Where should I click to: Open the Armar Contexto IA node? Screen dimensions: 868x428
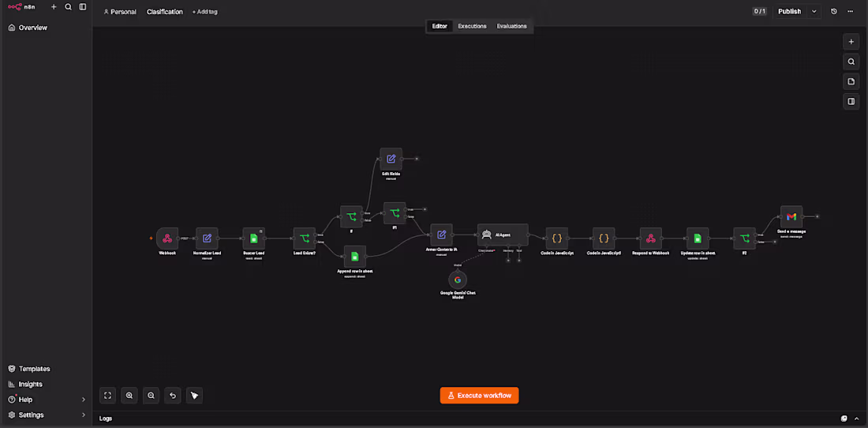(441, 235)
